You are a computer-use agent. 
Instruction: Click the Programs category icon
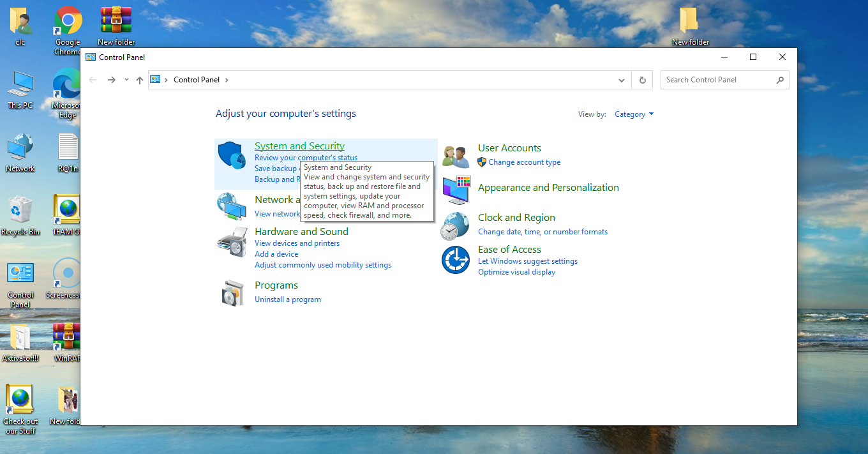pyautogui.click(x=232, y=292)
